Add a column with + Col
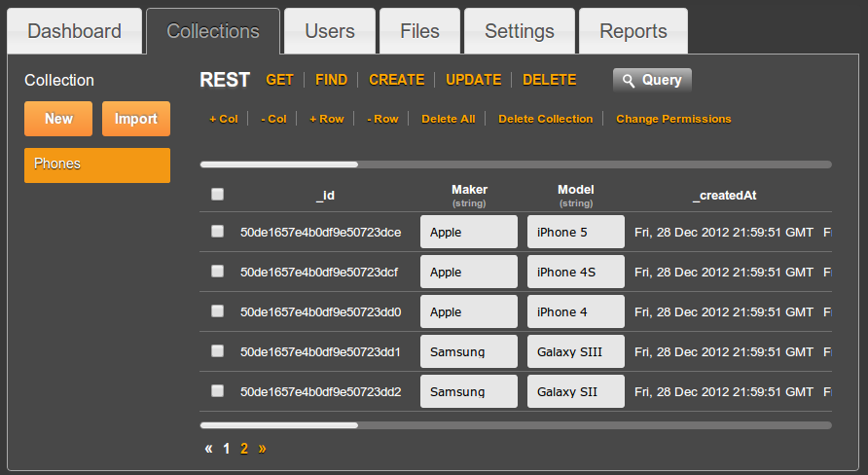Screen dimensions: 868x475 pyautogui.click(x=223, y=119)
